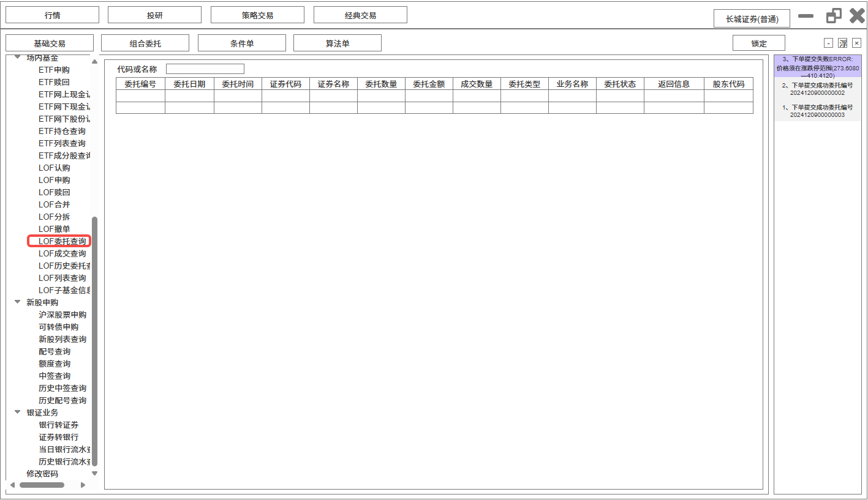Click the tree scroll-up arrow
This screenshot has width=868, height=500.
94,61
